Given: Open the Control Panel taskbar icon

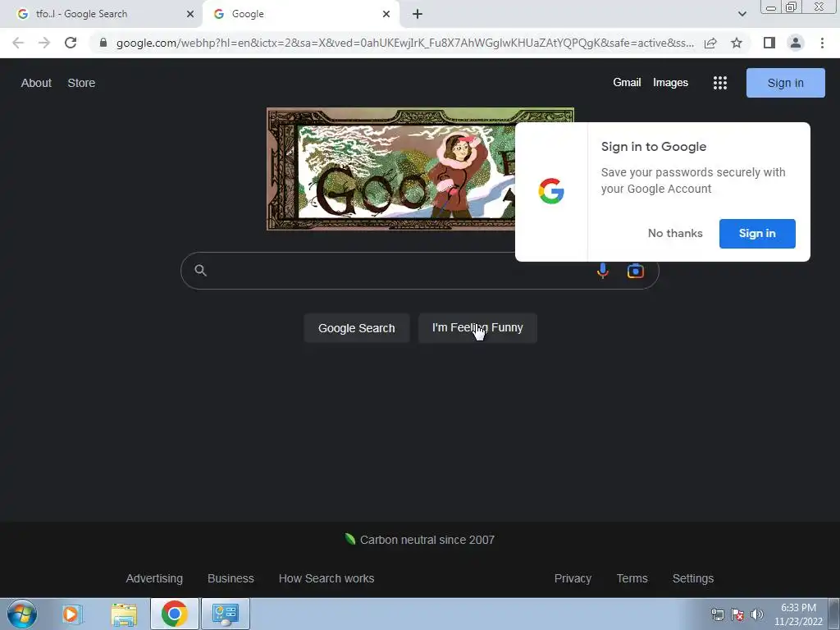Looking at the screenshot, I should [x=225, y=614].
